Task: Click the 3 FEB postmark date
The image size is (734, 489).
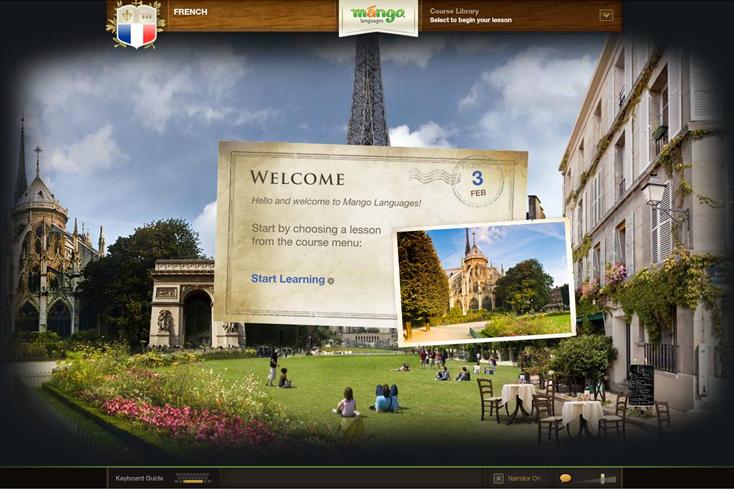Action: (477, 183)
